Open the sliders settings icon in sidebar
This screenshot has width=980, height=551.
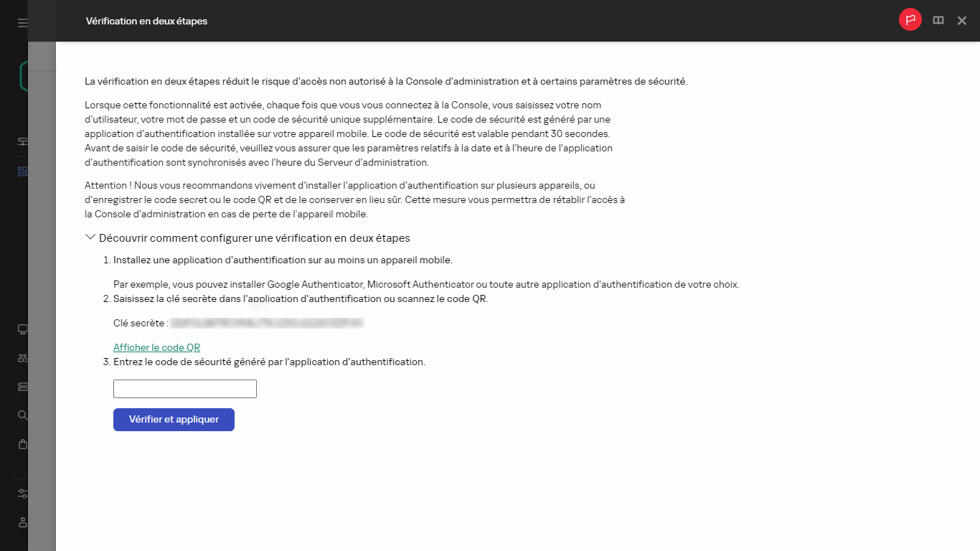tap(22, 494)
